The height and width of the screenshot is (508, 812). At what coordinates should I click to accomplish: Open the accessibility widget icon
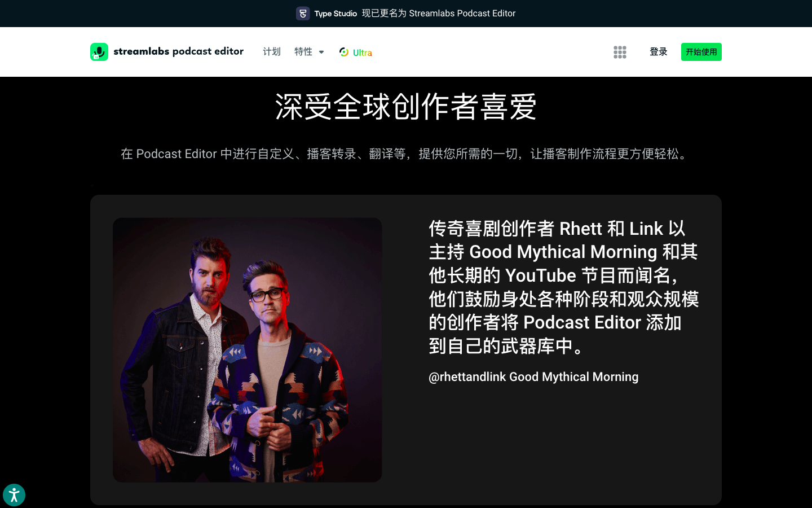(x=14, y=495)
